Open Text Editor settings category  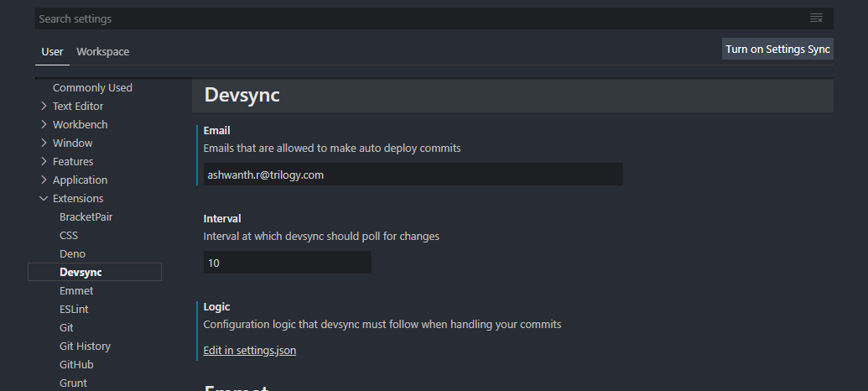point(78,106)
